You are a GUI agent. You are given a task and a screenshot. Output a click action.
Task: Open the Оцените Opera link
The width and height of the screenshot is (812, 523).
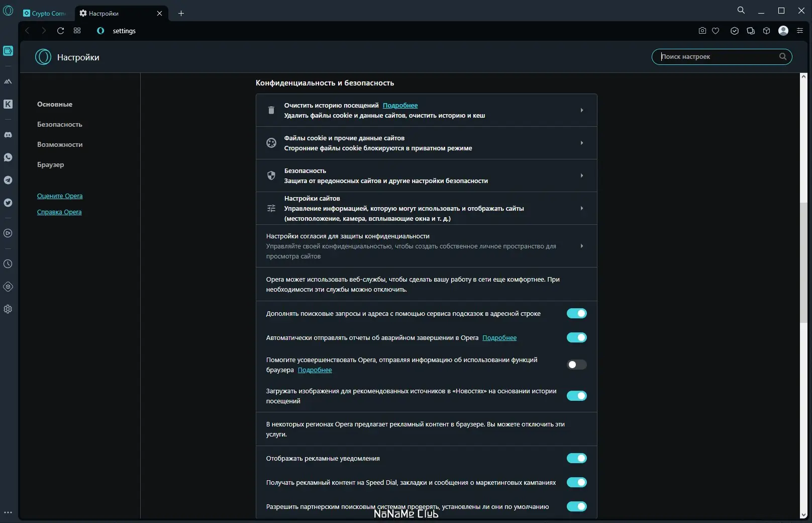(x=60, y=196)
